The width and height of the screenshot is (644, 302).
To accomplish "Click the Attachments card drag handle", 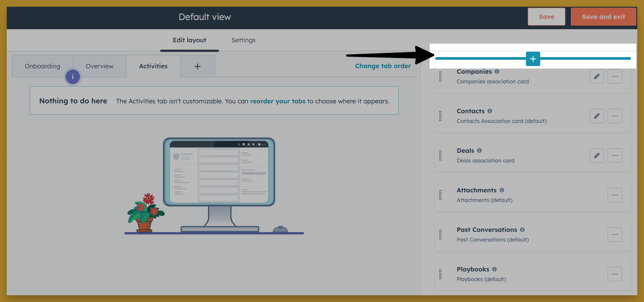I will point(440,195).
